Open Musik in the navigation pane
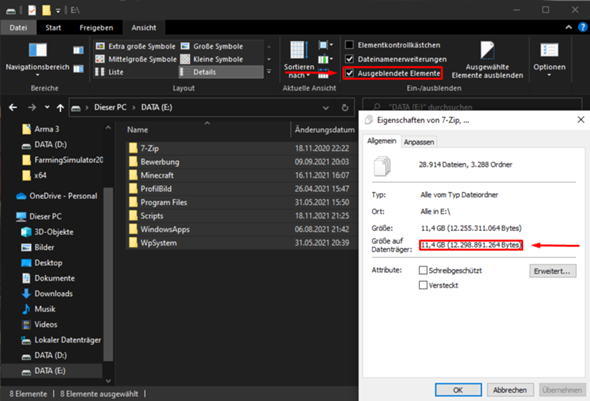Image resolution: width=590 pixels, height=401 pixels. click(x=38, y=309)
